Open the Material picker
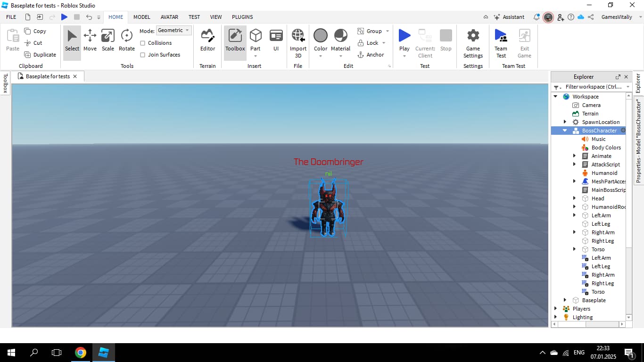Screen dimensions: 644x362 [340, 43]
